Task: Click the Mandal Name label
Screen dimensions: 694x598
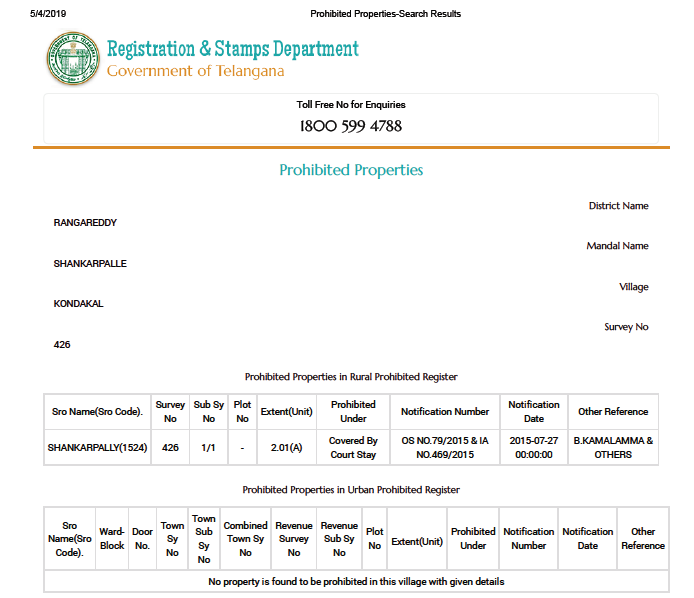Action: pos(617,246)
